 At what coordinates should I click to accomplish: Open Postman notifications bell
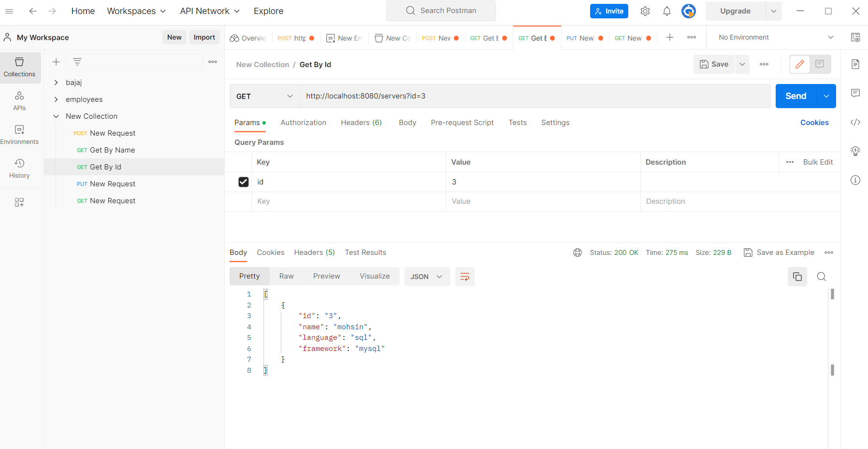(x=667, y=11)
